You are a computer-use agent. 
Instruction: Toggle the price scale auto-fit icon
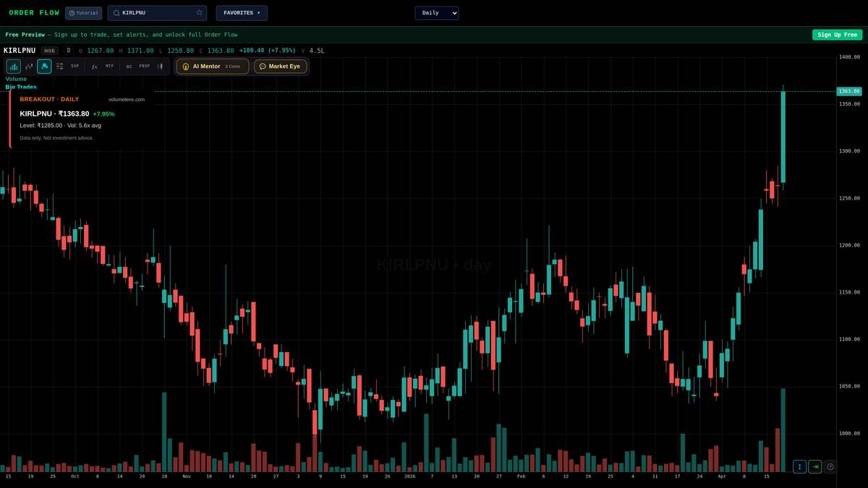(x=799, y=466)
